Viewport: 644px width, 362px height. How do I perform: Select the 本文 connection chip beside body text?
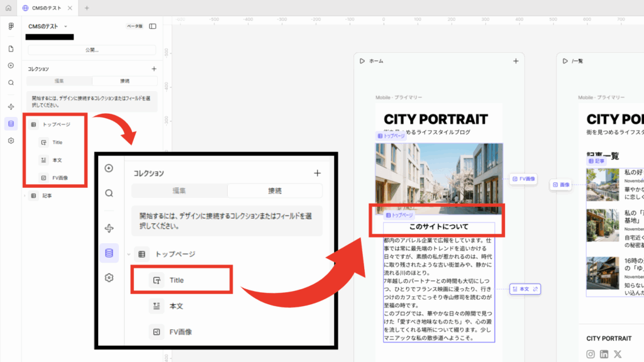[x=525, y=289]
